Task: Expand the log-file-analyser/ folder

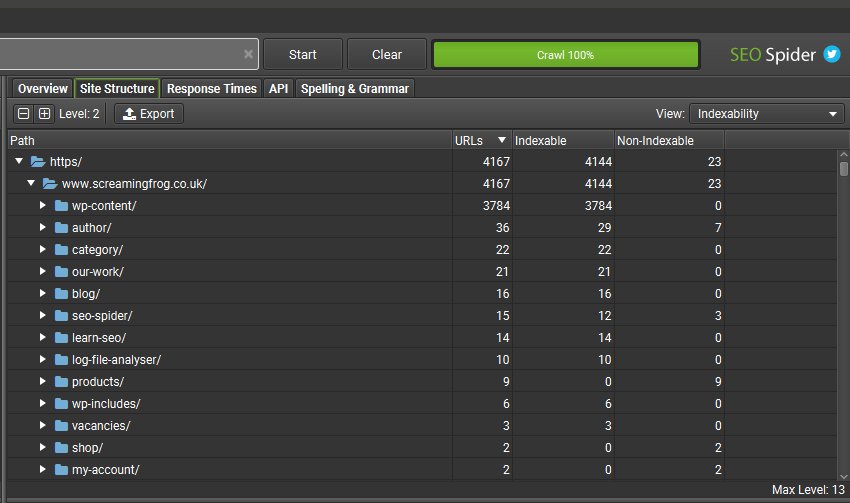Action: coord(42,359)
